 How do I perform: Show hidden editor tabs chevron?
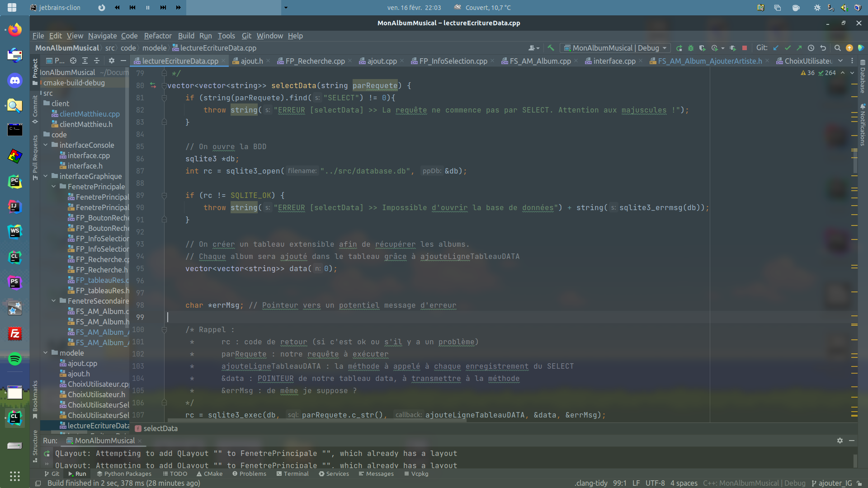[840, 61]
